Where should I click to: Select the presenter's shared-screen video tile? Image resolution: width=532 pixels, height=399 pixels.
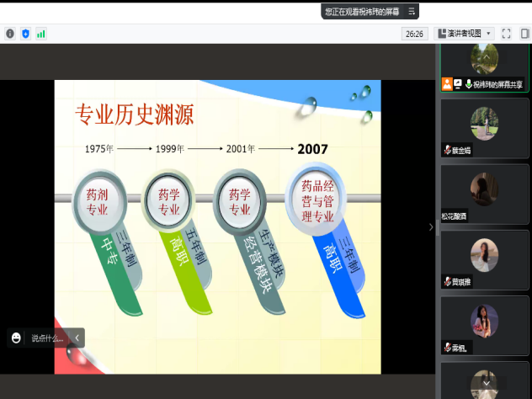coord(484,66)
